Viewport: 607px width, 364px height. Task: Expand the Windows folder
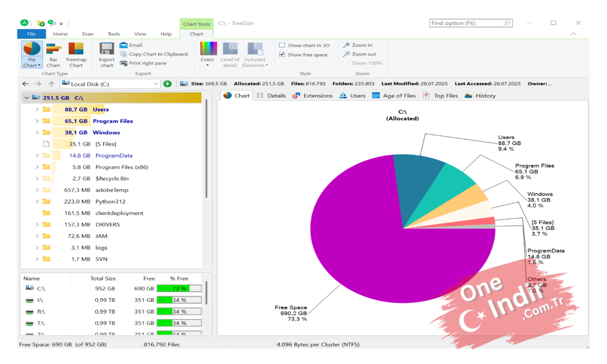click(x=37, y=132)
